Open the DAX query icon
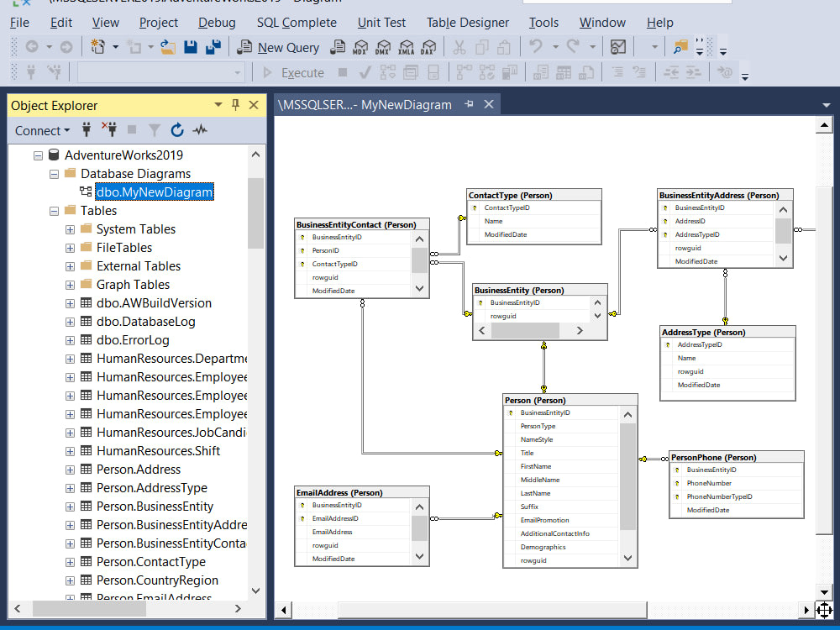Screen dimensions: 840x630 click(x=428, y=48)
